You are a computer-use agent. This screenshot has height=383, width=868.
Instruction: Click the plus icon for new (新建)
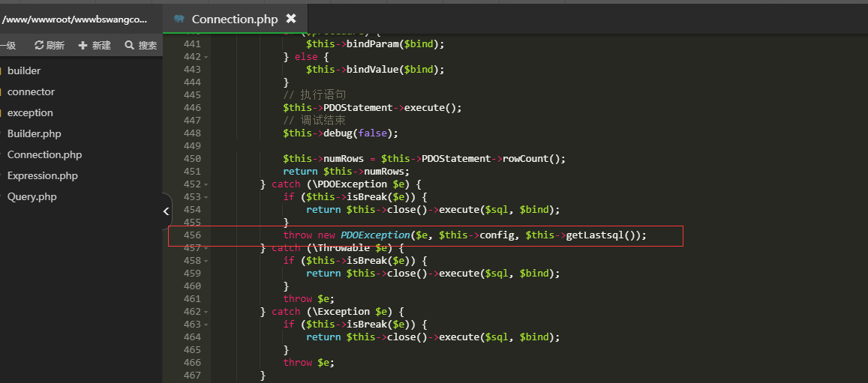pyautogui.click(x=83, y=46)
